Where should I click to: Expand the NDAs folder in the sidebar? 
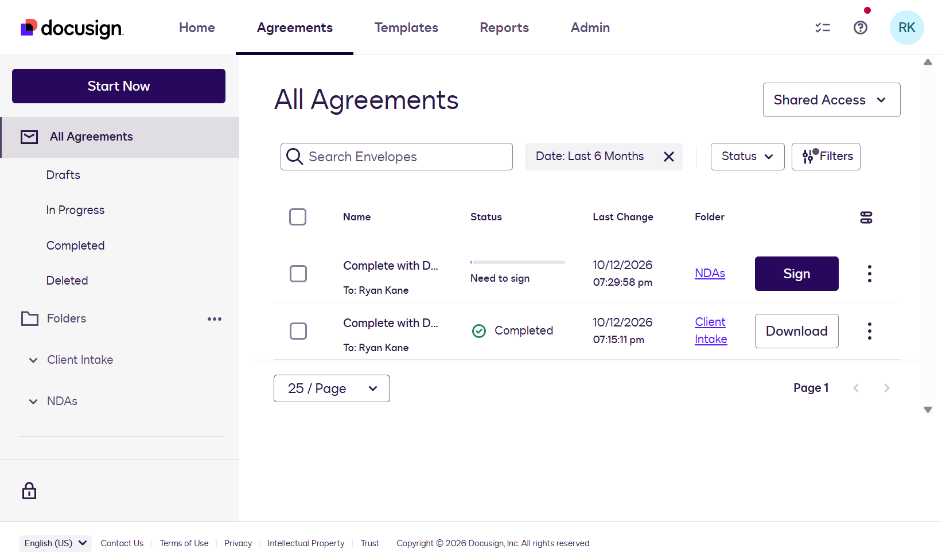click(x=33, y=402)
